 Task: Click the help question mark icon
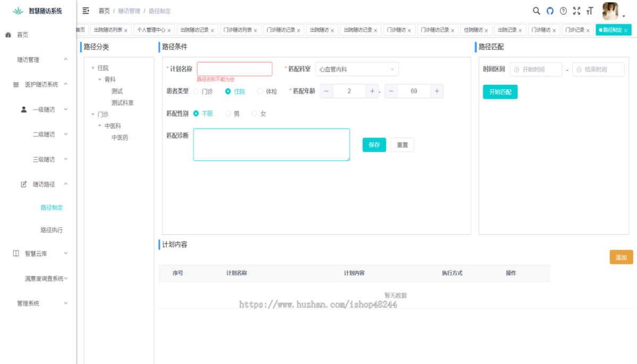tap(563, 11)
